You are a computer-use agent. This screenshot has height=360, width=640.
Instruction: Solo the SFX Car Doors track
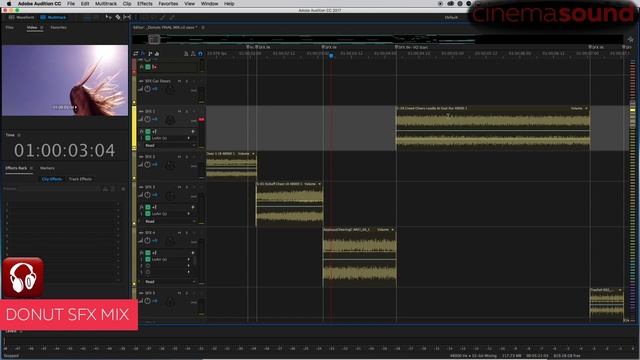(x=187, y=81)
